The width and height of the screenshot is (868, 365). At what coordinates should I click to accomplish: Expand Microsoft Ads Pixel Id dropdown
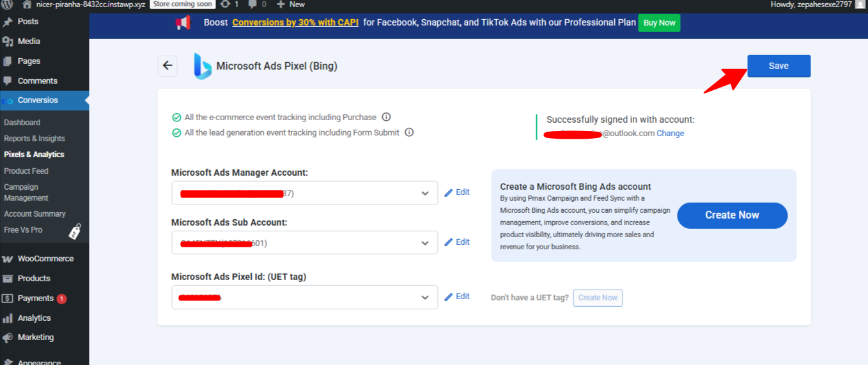(x=304, y=297)
